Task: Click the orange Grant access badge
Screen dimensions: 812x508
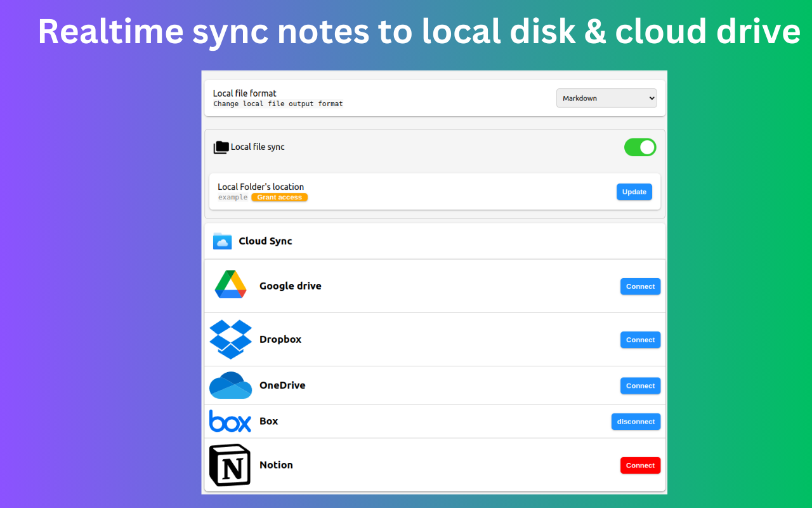Action: point(279,197)
